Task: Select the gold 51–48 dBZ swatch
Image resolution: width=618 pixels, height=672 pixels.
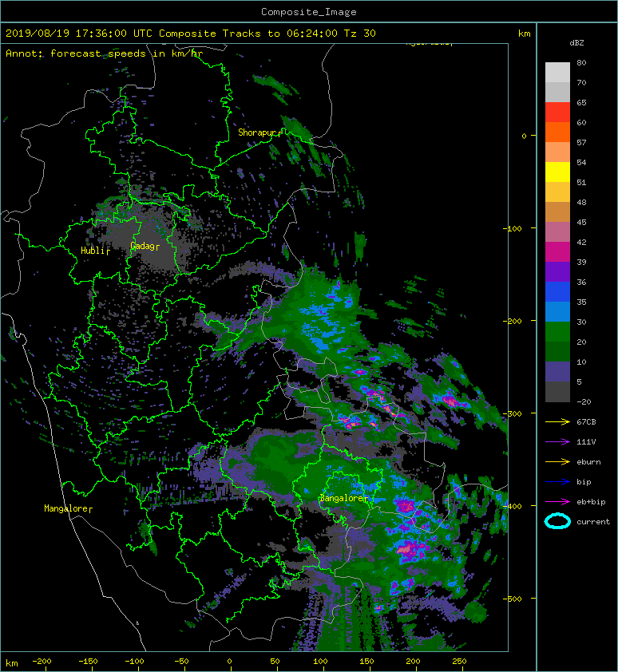Action: (x=557, y=192)
